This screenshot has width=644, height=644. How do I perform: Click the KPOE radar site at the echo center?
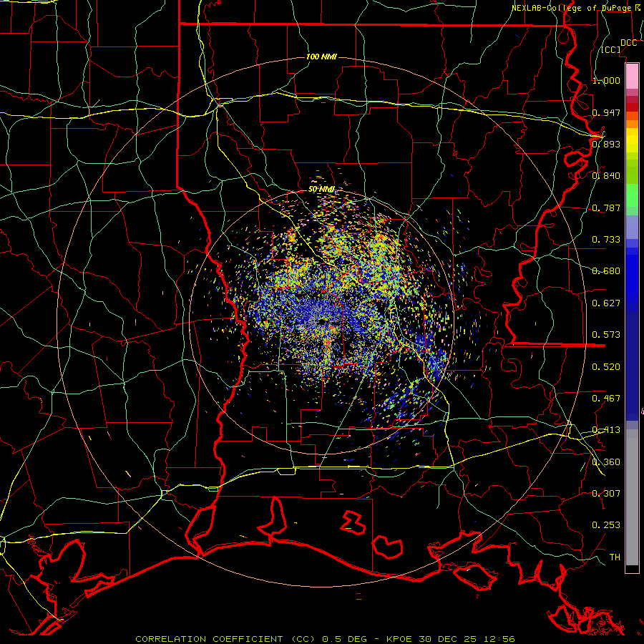coord(321,322)
